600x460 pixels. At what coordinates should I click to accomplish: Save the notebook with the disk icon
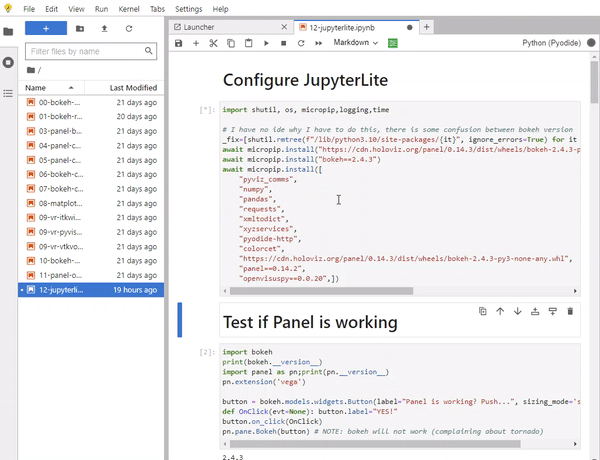tap(178, 43)
